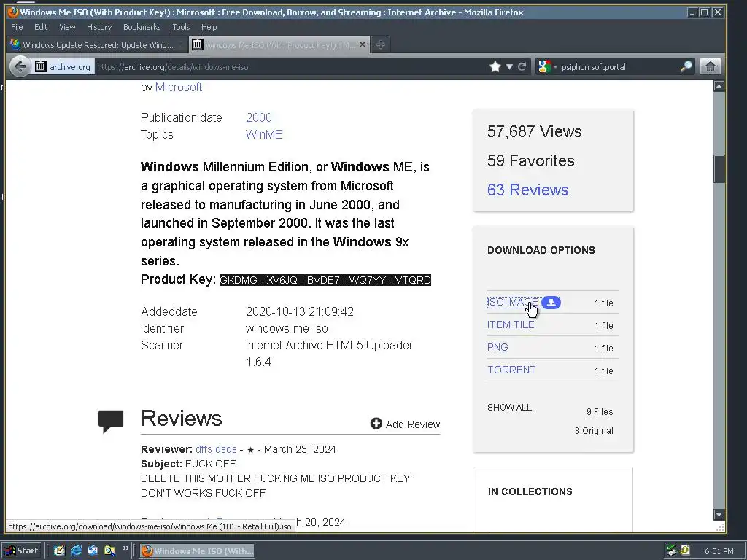Open reviewer dffs dsds profile link
The height and width of the screenshot is (560, 747).
click(x=216, y=449)
